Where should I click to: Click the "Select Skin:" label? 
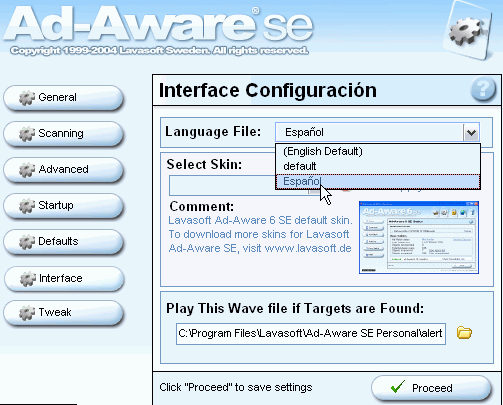[204, 164]
